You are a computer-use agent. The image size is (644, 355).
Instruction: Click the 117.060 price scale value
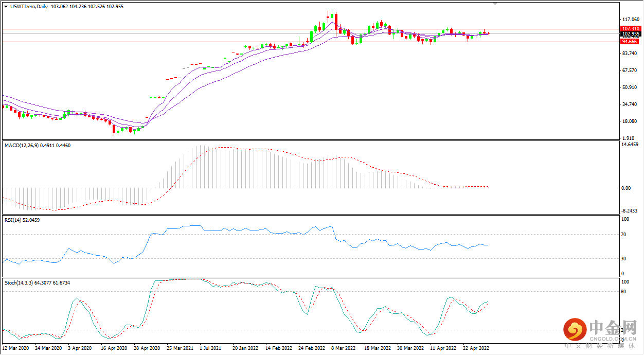(630, 19)
